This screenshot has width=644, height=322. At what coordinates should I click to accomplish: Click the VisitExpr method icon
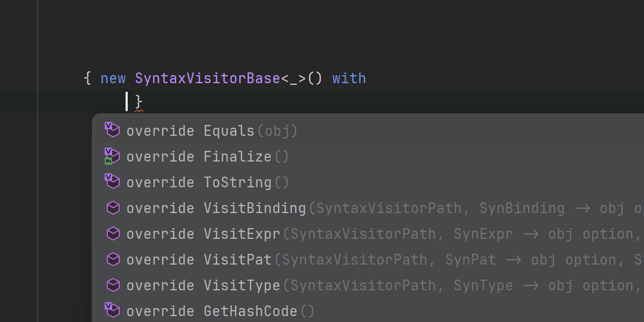pyautogui.click(x=113, y=233)
